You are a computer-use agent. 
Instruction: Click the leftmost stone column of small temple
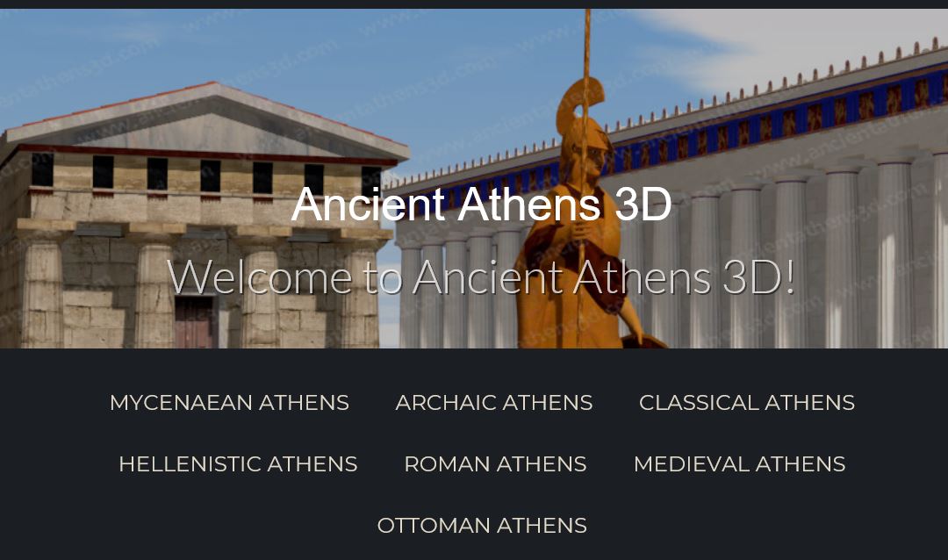pos(41,295)
